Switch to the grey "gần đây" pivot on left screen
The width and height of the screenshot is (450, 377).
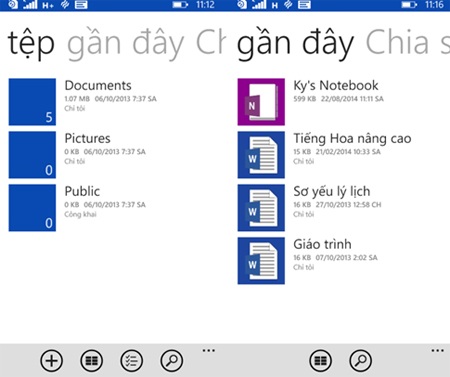126,45
